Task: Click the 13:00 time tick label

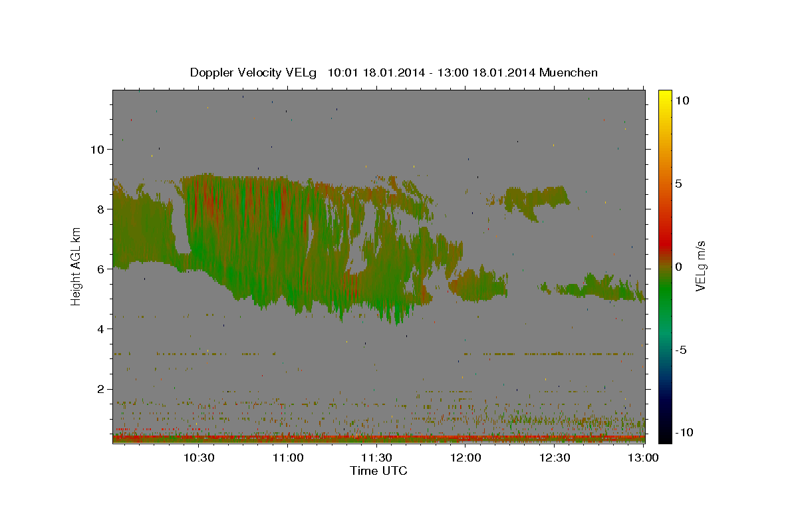Action: tap(642, 458)
